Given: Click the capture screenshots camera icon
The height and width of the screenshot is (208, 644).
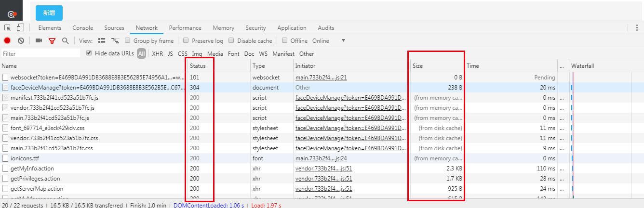Looking at the screenshot, I should click(x=39, y=41).
